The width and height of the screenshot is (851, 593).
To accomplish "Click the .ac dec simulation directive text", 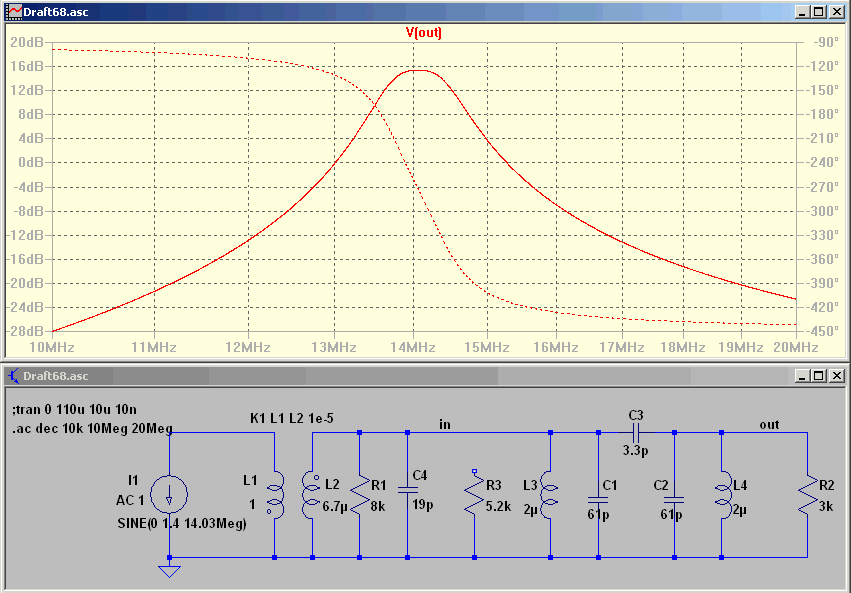I will coord(92,429).
